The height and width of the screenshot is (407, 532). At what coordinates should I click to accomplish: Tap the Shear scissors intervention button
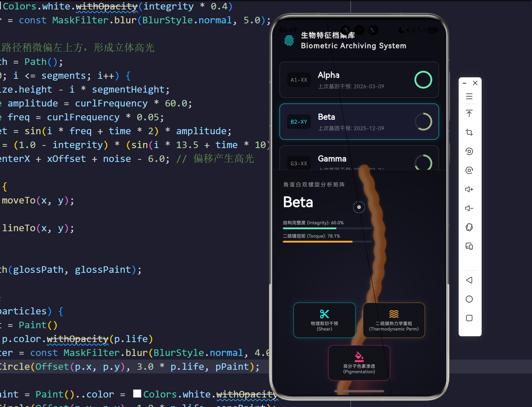pos(324,320)
